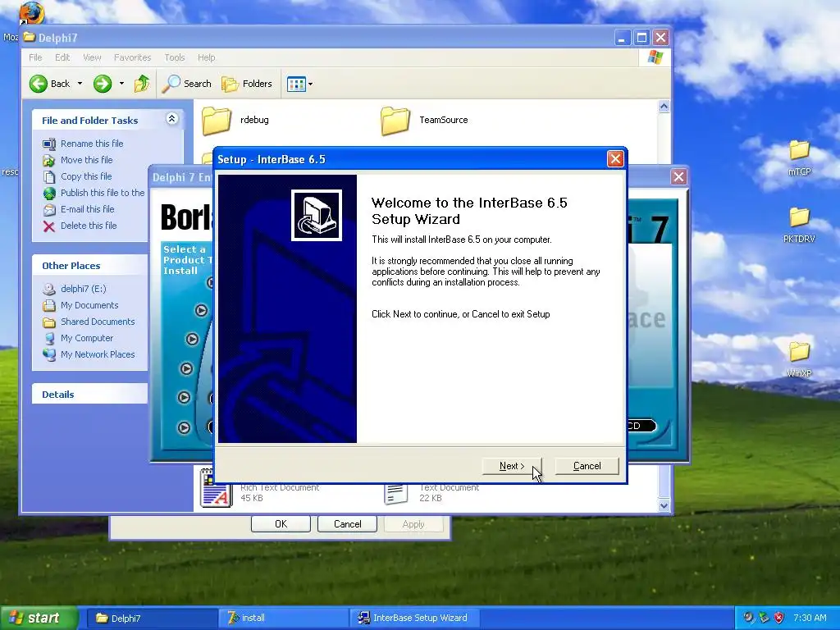Minimize the Delphi7 explorer window
This screenshot has height=630, width=840.
pos(622,38)
